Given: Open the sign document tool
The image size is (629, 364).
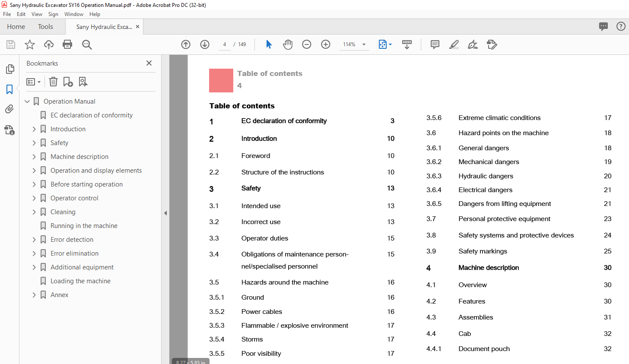Looking at the screenshot, I should pos(473,44).
